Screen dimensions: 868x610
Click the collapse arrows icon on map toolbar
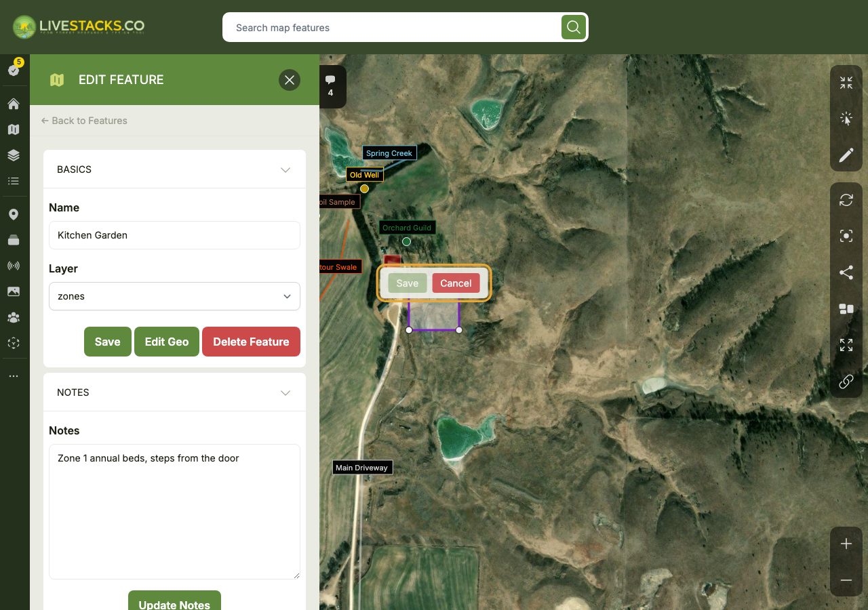coord(846,83)
